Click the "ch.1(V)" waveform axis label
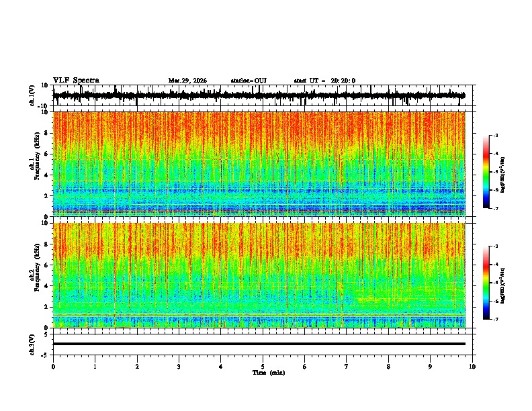532x411 pixels. (x=32, y=95)
